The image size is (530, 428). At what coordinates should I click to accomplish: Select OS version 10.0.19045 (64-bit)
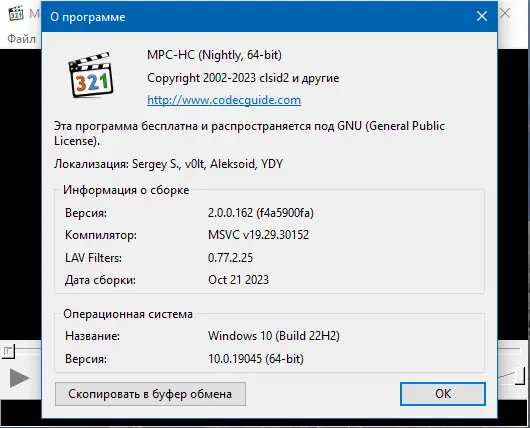256,358
